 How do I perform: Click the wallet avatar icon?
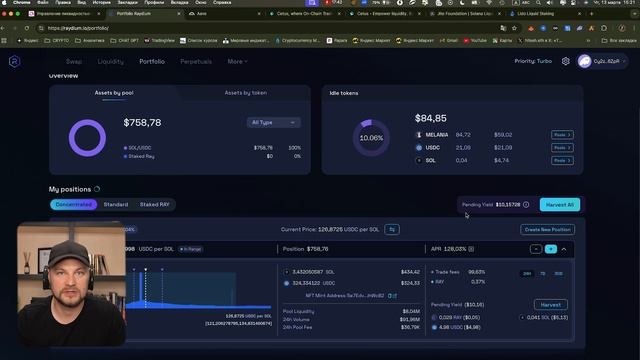pyautogui.click(x=584, y=61)
